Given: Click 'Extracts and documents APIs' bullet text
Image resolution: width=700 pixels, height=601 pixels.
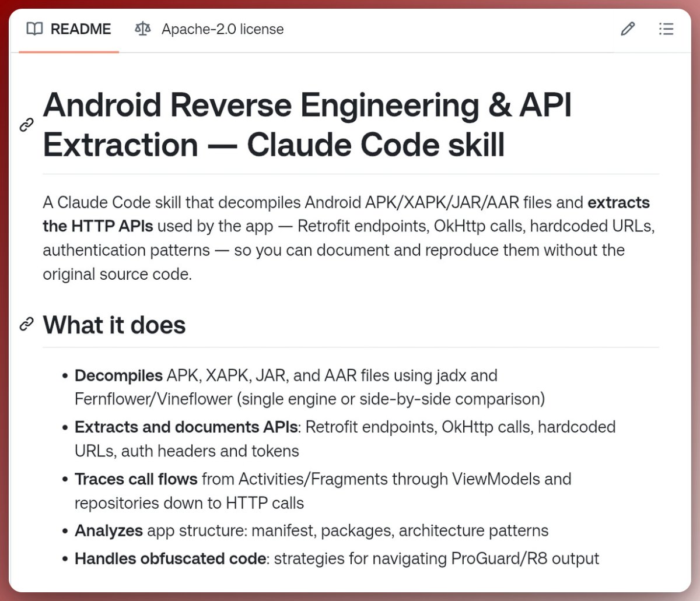Looking at the screenshot, I should (186, 427).
